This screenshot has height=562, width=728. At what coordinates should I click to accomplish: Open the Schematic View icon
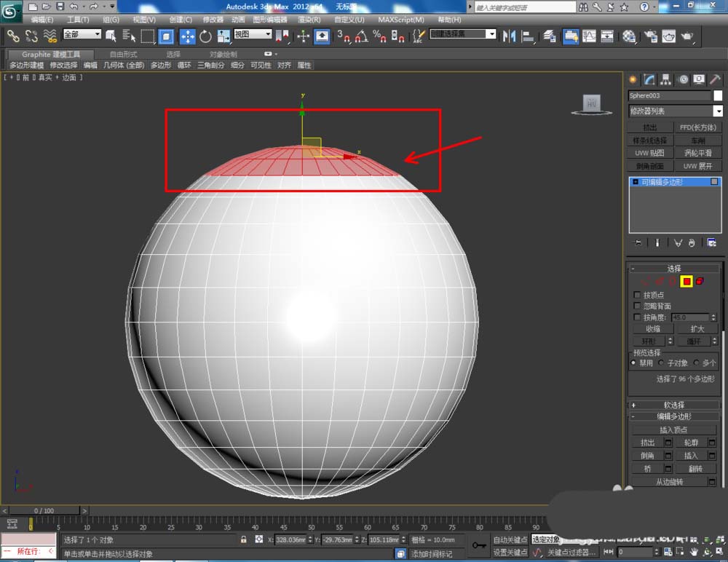click(607, 36)
